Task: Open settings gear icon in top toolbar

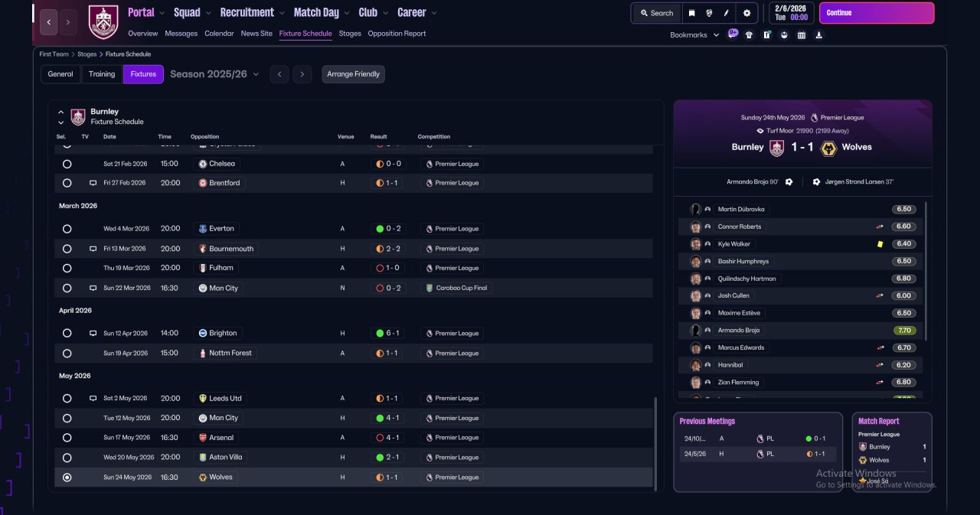Action: [746, 13]
